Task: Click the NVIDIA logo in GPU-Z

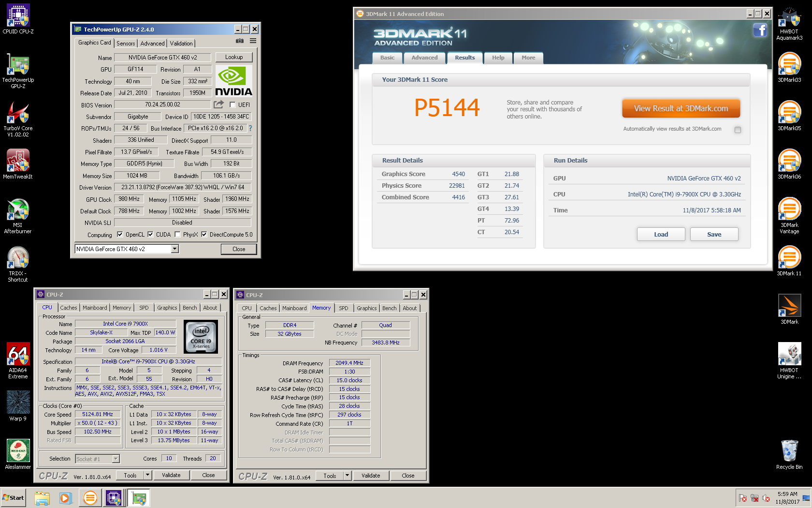Action: [234, 81]
